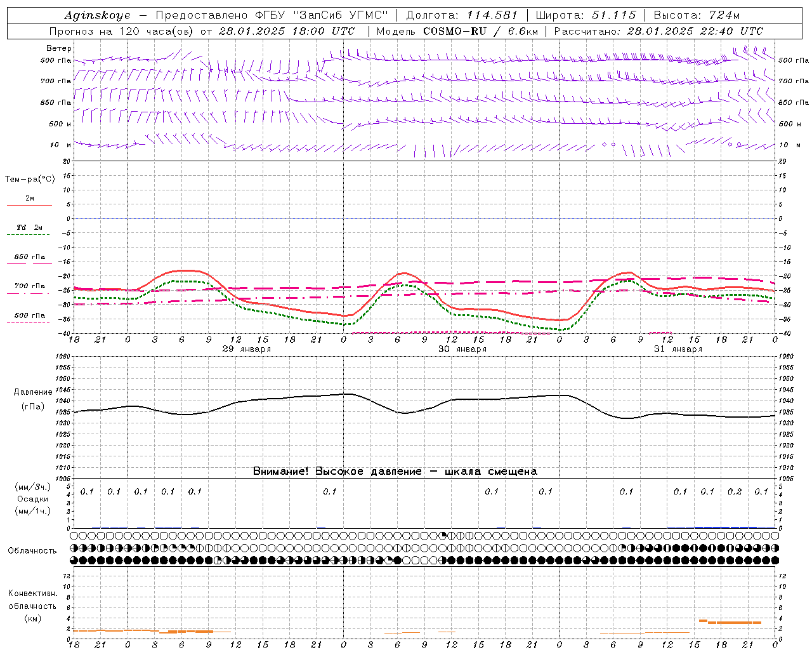812x650 pixels.
Task: Click the '29 января' date label
Action: [247, 349]
